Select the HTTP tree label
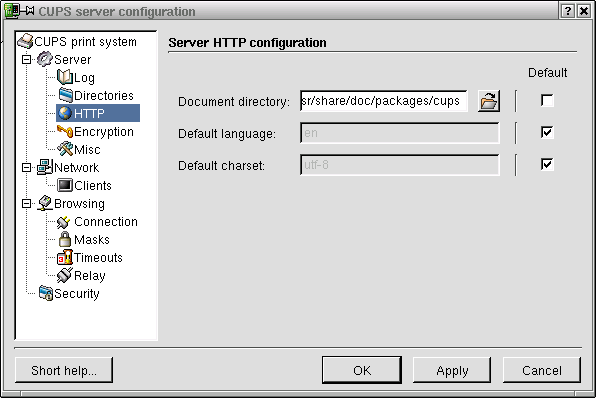 [89, 113]
